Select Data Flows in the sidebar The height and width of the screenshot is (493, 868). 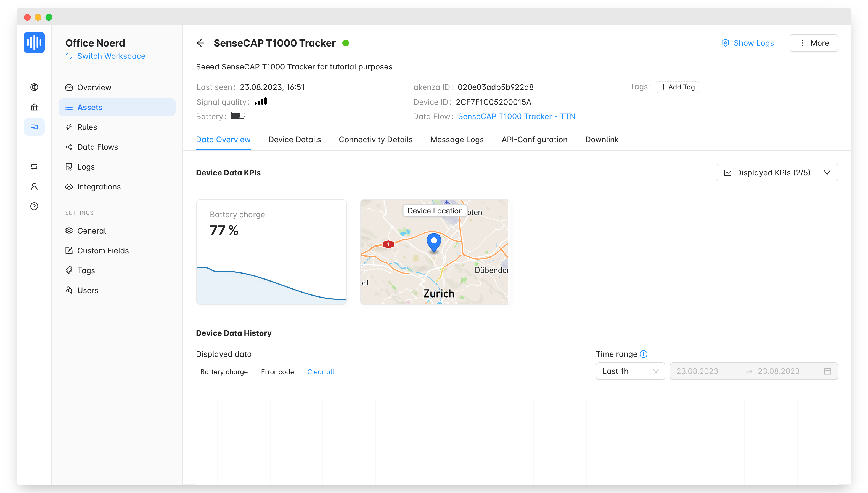click(98, 147)
